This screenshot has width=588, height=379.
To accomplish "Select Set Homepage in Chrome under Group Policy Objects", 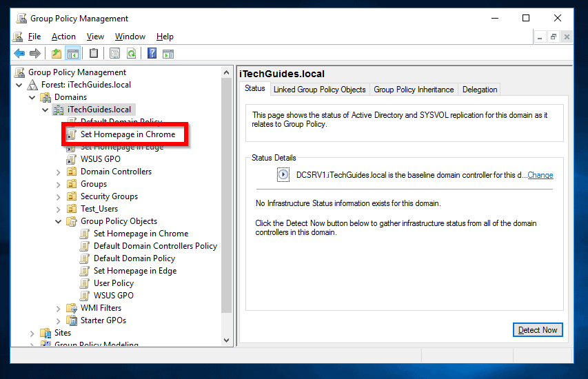I will tap(141, 234).
